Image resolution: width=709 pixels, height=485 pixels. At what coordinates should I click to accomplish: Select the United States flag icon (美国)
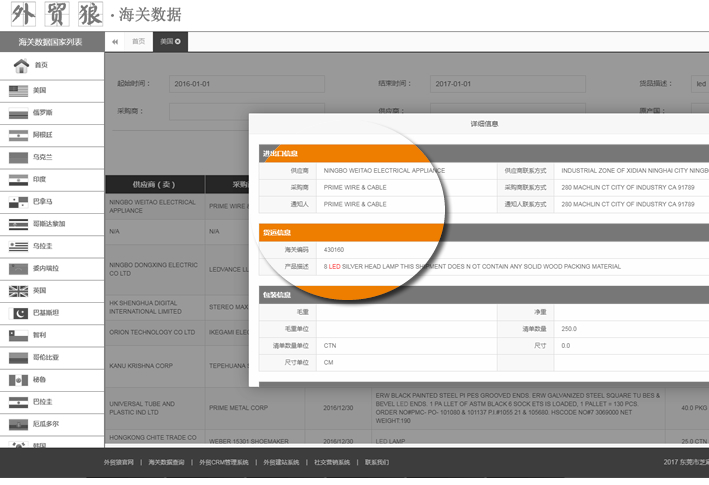click(18, 91)
